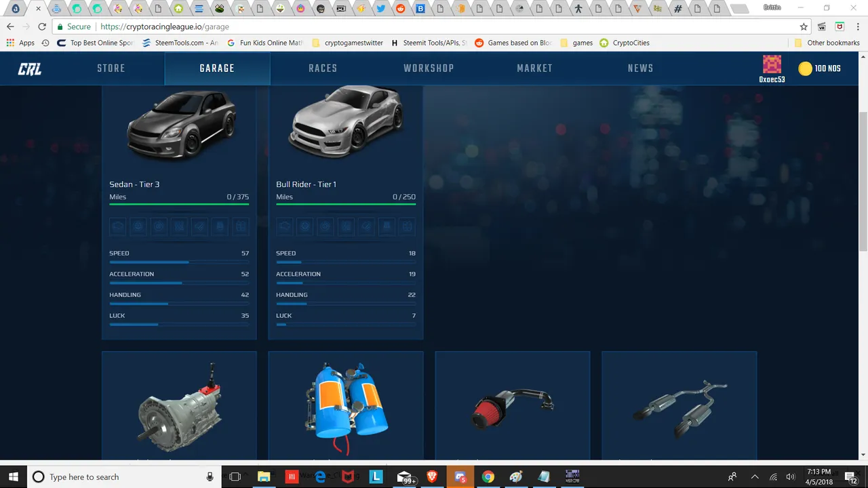Open the Store page
Image resolution: width=868 pixels, height=488 pixels.
coord(111,68)
